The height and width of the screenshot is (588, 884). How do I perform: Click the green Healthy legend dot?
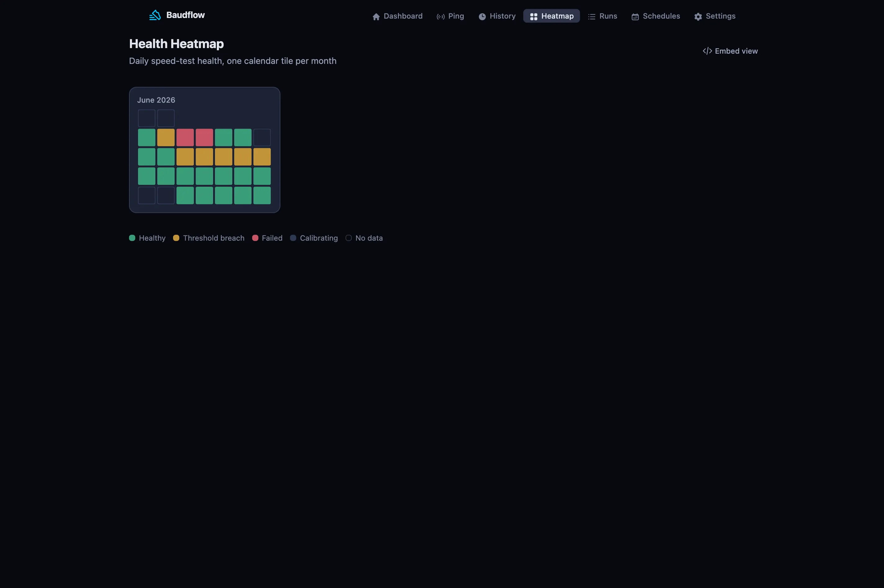click(x=132, y=238)
